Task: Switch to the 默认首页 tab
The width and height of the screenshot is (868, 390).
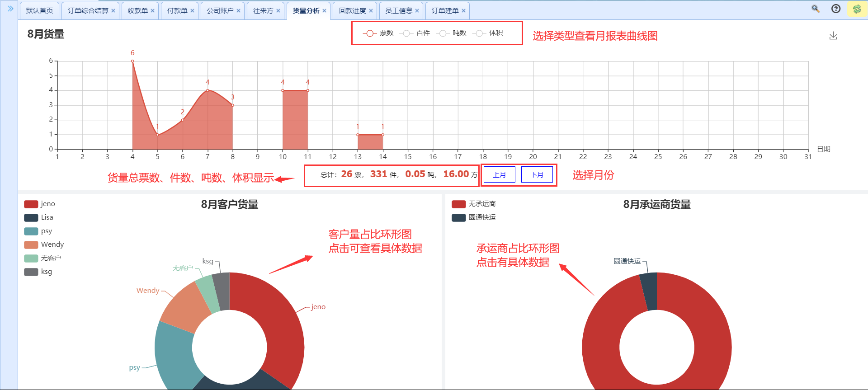Action: click(x=39, y=11)
